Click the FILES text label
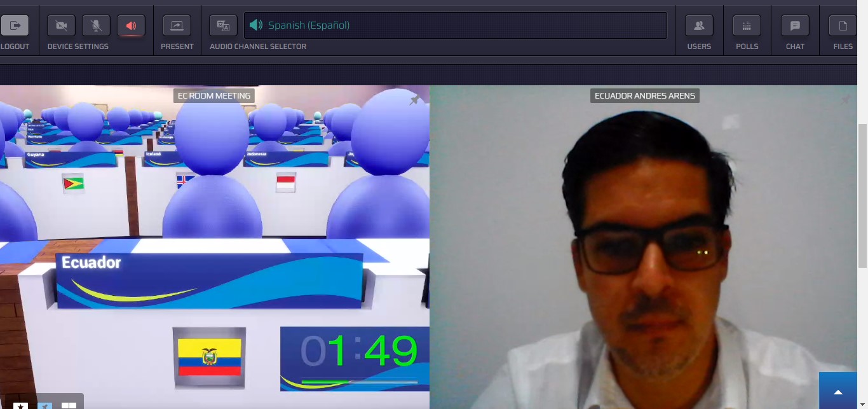This screenshot has height=409, width=868. click(843, 46)
